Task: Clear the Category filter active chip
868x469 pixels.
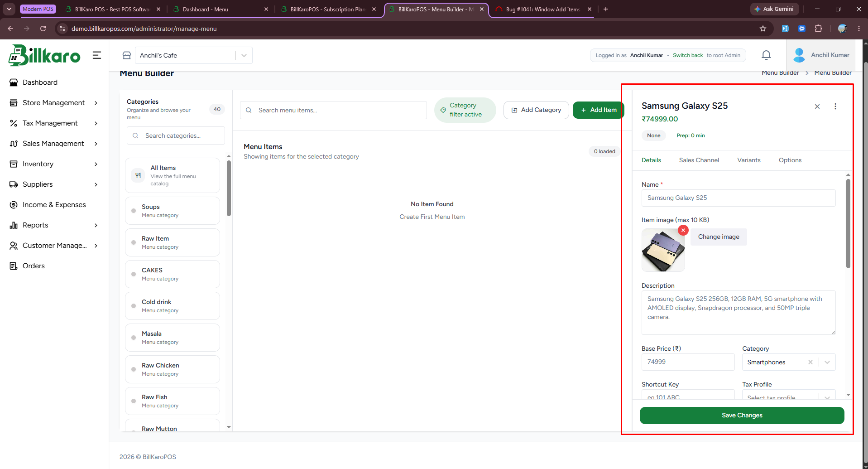Action: click(x=465, y=110)
